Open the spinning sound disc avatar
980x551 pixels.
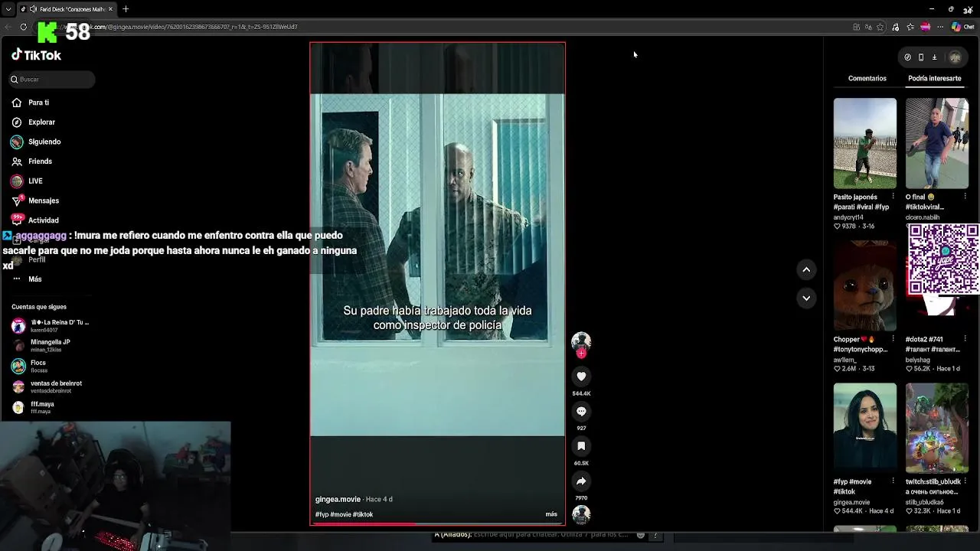coord(581,514)
